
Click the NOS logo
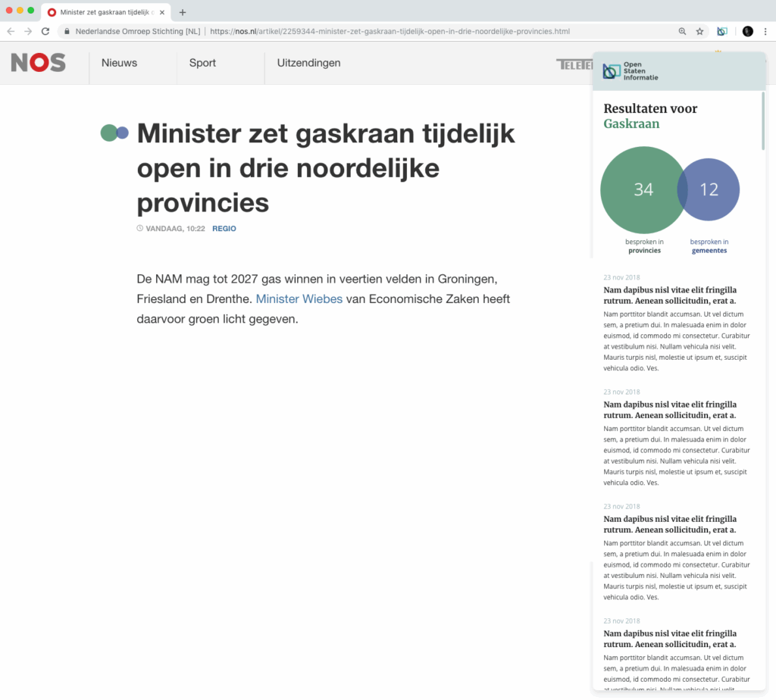[x=38, y=63]
